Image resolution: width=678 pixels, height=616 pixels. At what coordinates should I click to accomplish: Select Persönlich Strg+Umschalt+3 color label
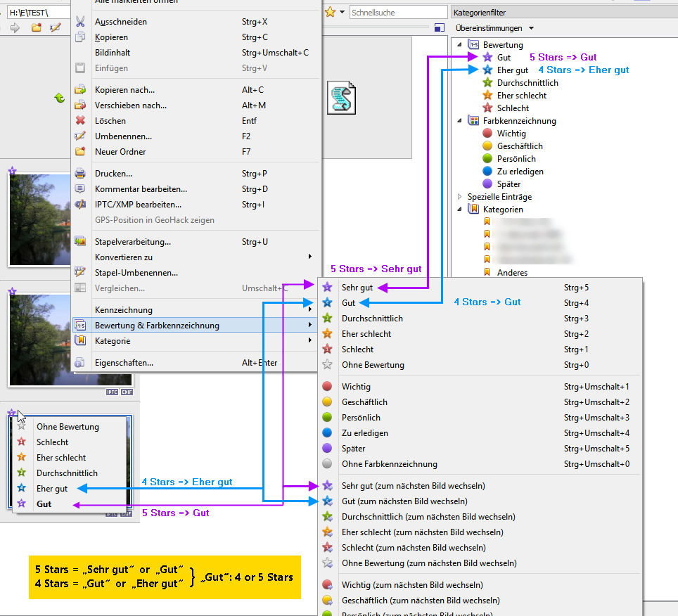point(480,418)
